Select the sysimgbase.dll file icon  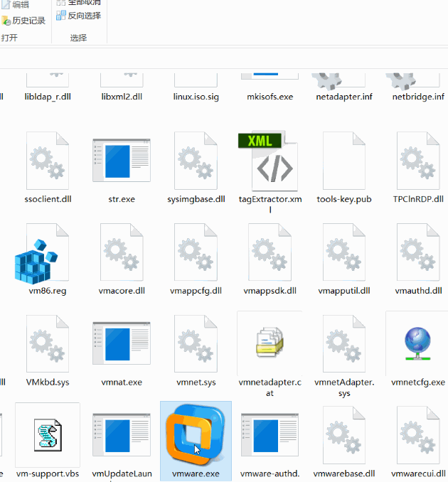point(196,161)
